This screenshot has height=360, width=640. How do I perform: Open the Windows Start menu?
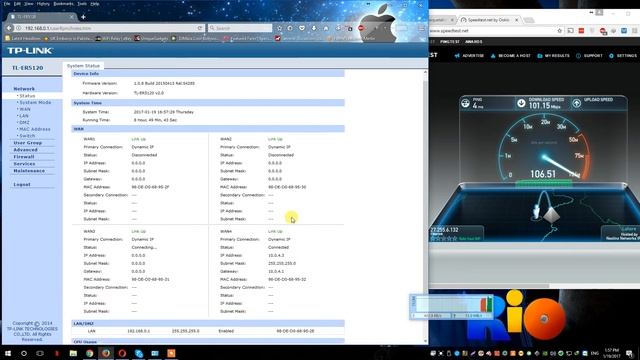pyautogui.click(x=7, y=353)
